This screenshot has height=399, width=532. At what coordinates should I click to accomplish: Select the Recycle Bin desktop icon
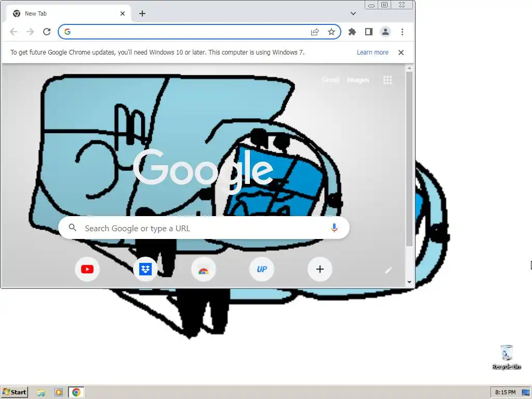click(506, 357)
